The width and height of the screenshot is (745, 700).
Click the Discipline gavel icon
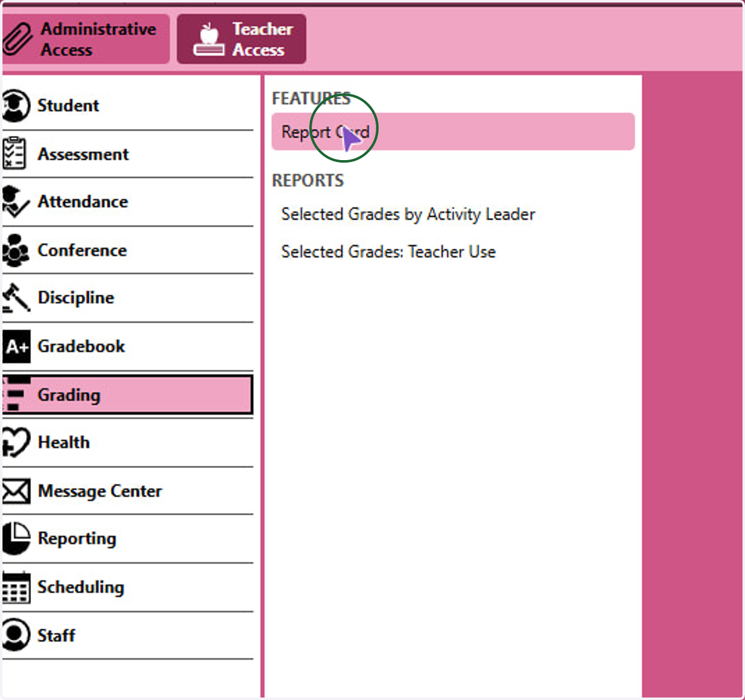click(16, 298)
